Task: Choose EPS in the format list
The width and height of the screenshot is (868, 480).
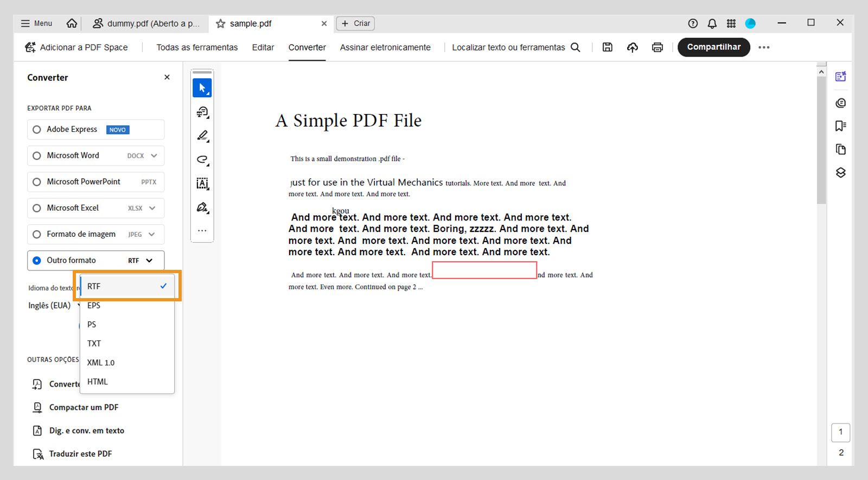Action: click(x=127, y=305)
